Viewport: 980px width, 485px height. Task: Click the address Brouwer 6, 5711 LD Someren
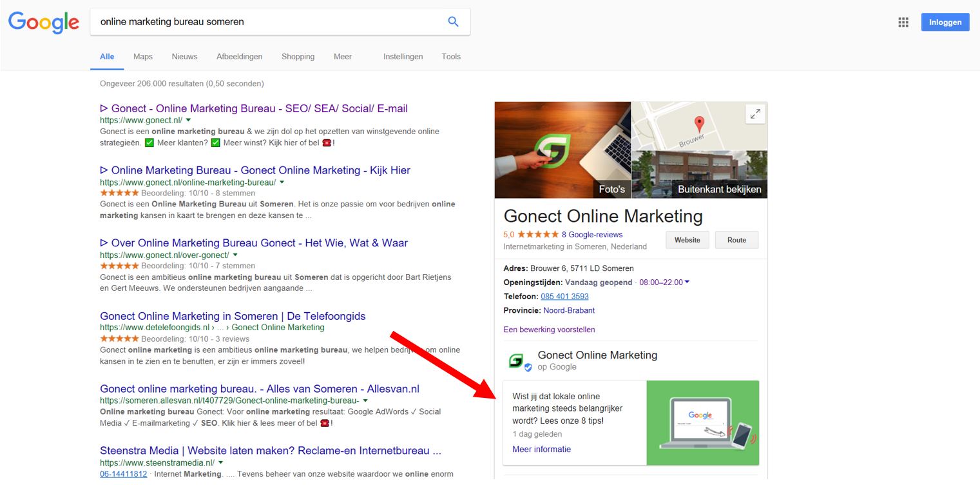(582, 268)
